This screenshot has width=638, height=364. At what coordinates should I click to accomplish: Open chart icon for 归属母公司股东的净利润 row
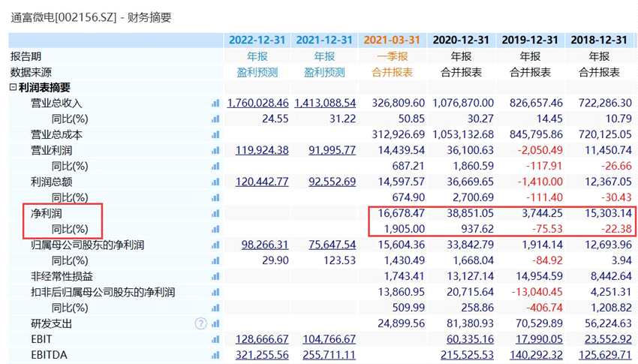(x=215, y=245)
